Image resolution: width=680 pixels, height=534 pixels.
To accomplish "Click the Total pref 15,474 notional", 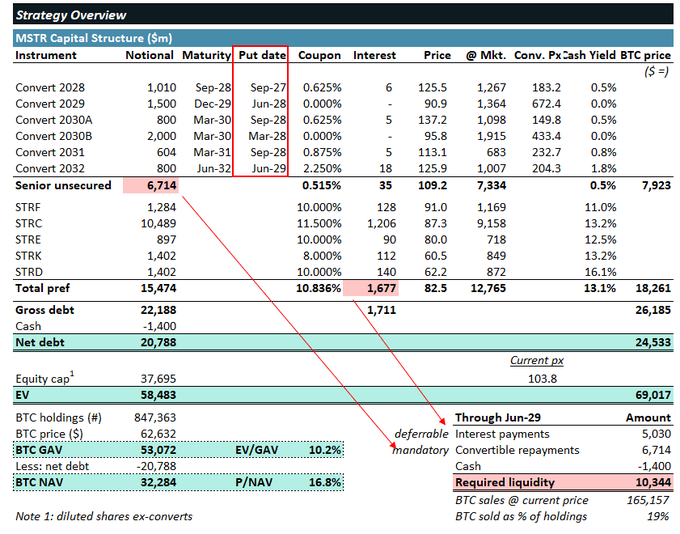I will (158, 288).
